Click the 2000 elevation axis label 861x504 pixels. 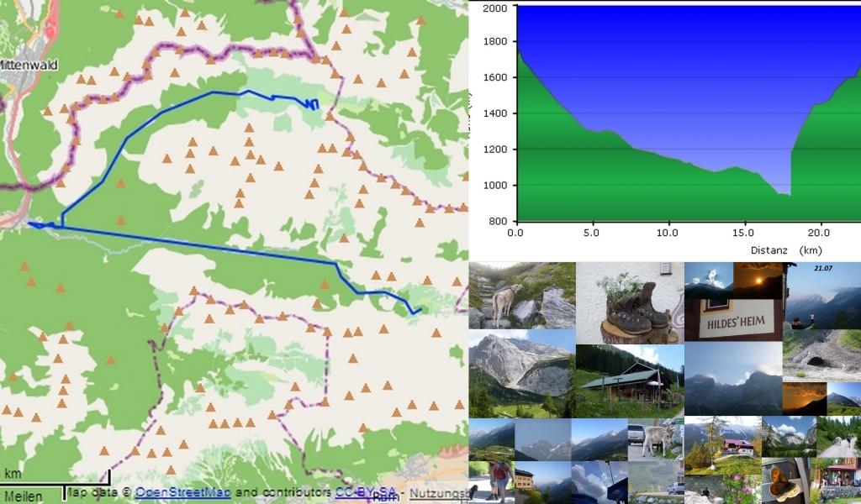[494, 8]
